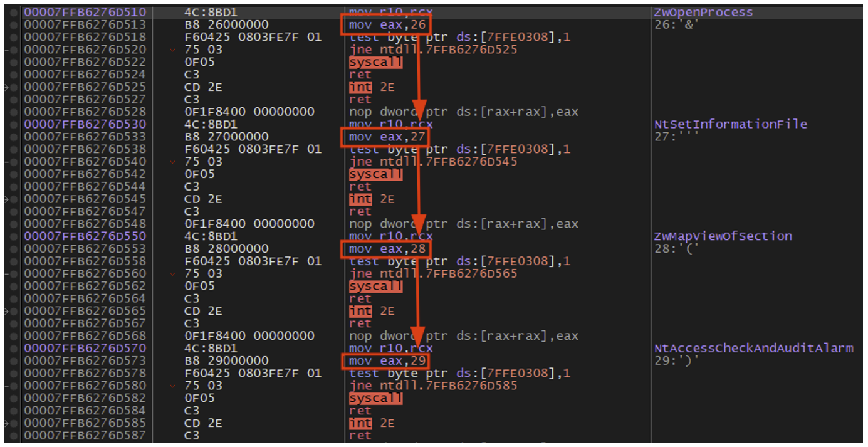Screen dimensions: 868x447
Task: Click the boxed mov eax,28 instruction
Action: 384,249
